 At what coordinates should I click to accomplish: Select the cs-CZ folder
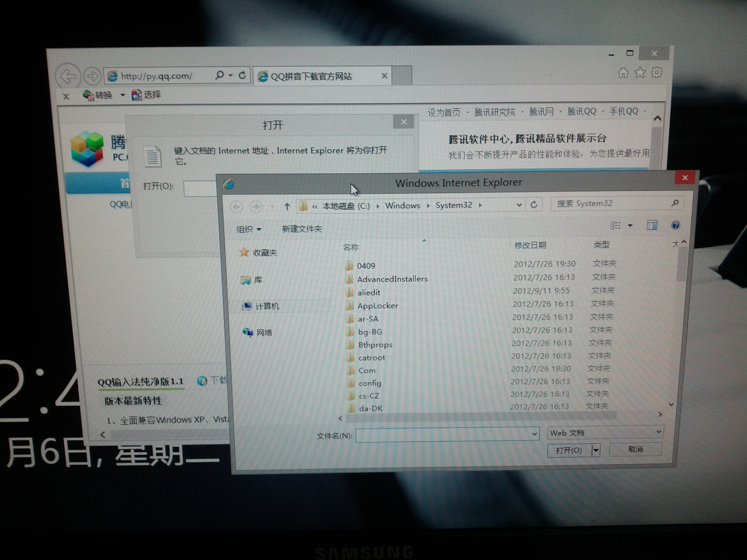tap(363, 395)
